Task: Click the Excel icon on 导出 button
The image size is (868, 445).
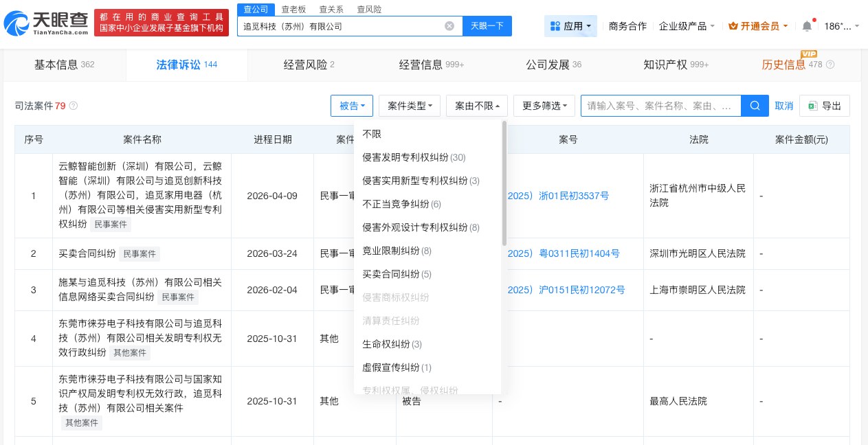Action: click(x=812, y=106)
